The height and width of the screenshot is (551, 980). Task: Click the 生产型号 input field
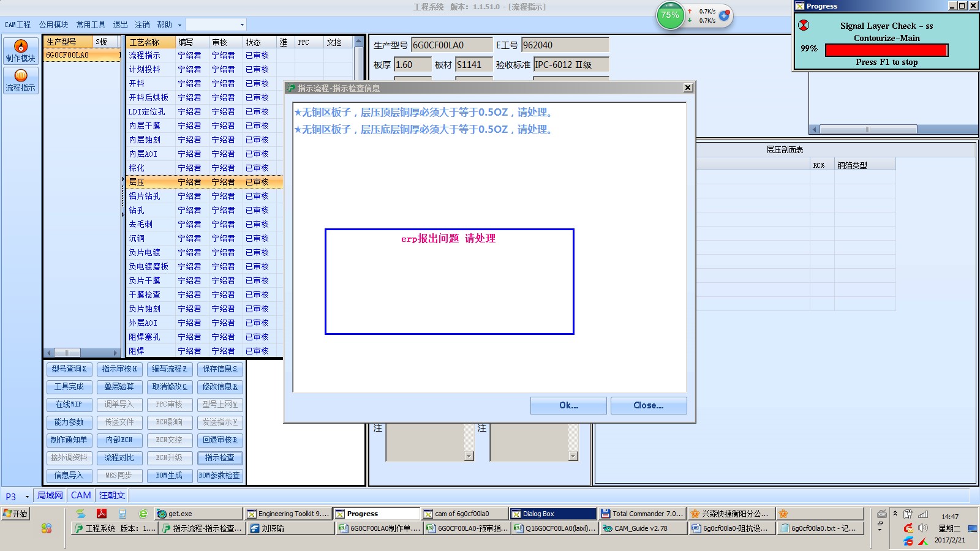click(x=451, y=45)
